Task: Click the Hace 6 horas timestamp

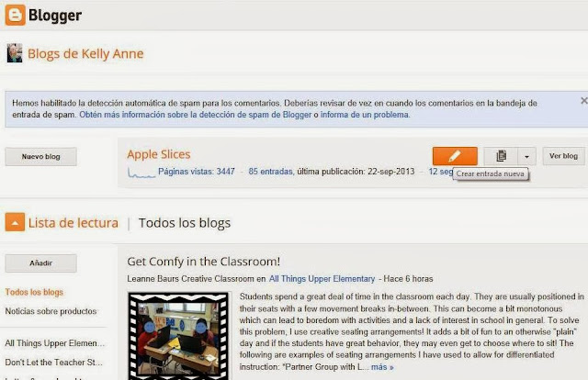Action: [408, 279]
